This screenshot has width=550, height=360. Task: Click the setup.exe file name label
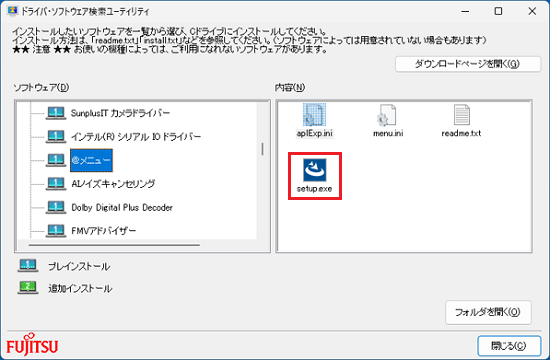point(314,189)
